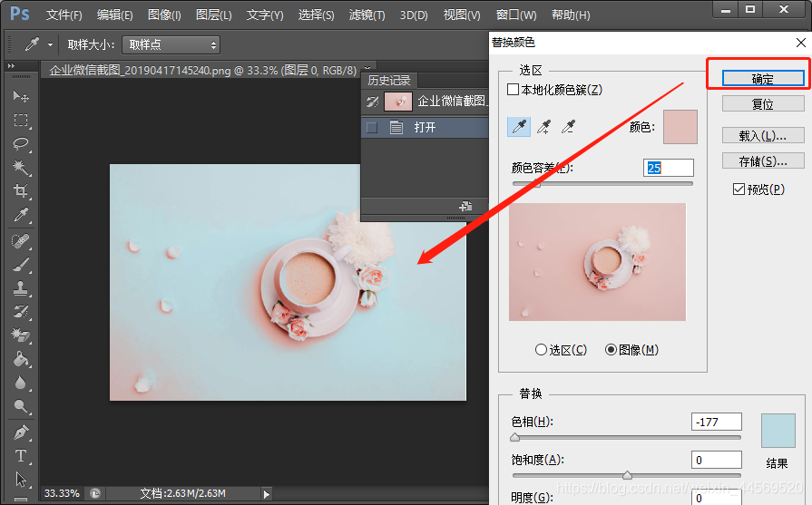Close the 替换颜色 dialog
The width and height of the screenshot is (812, 505).
click(800, 43)
